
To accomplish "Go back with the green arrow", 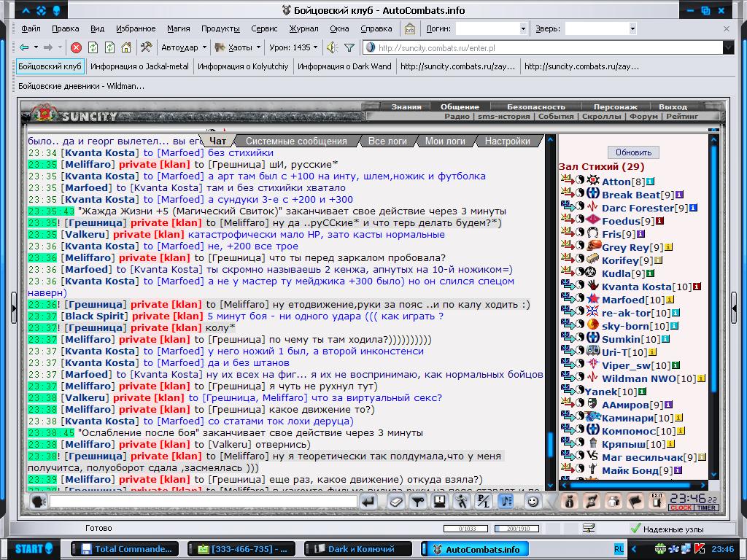I will pyautogui.click(x=24, y=47).
